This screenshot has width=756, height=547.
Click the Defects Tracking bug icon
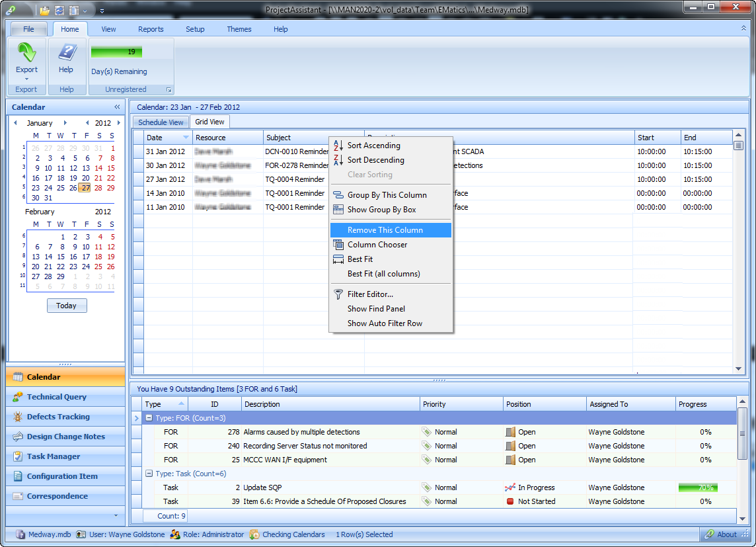tap(18, 416)
